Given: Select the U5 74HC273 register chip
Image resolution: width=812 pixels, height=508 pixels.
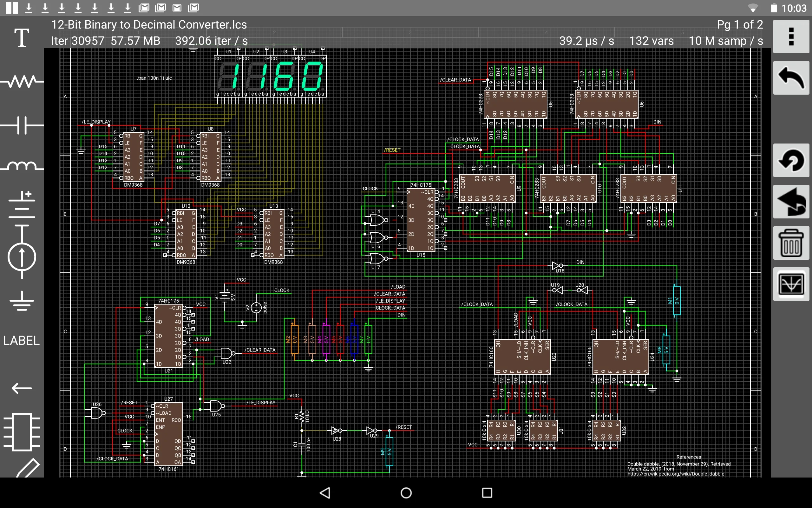Looking at the screenshot, I should point(515,104).
